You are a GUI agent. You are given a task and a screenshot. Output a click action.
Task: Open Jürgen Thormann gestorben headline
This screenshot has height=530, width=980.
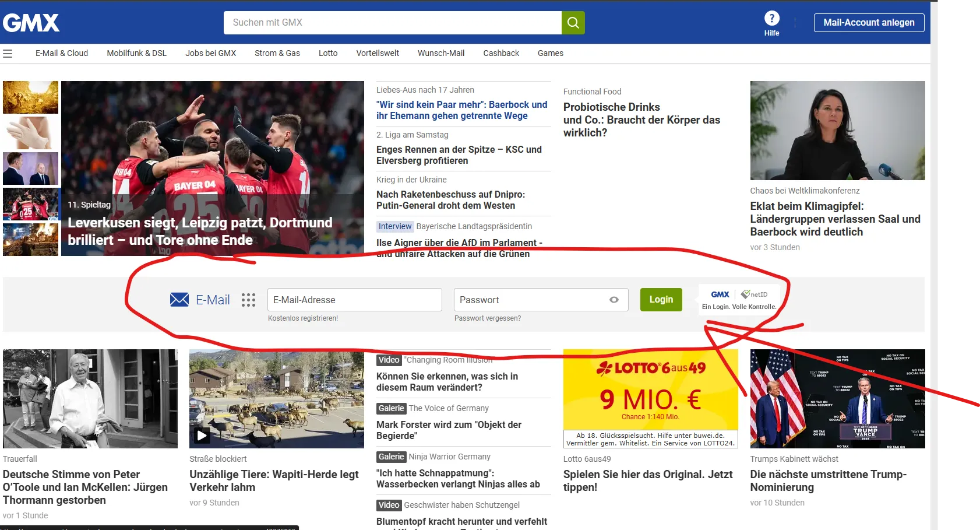coord(86,487)
